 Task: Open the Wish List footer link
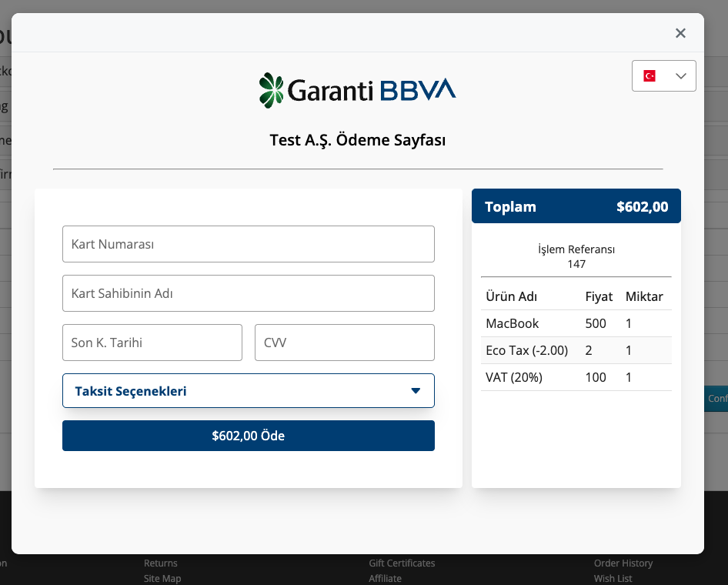(613, 578)
